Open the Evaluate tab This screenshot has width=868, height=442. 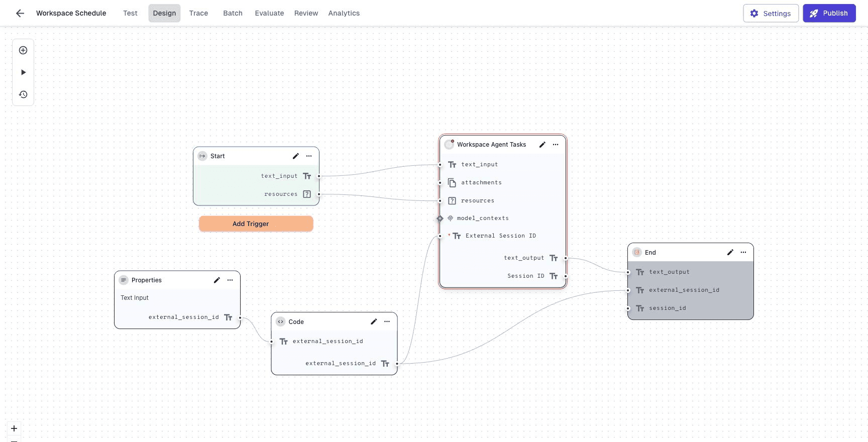point(269,13)
